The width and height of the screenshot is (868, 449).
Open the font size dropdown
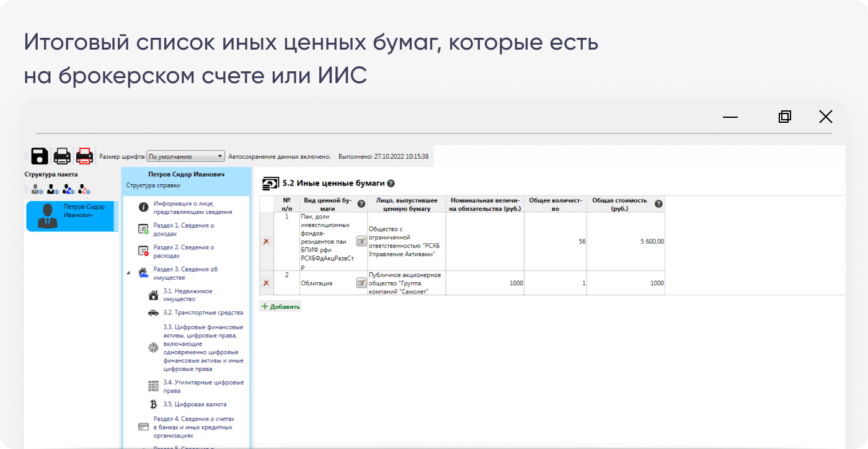[x=186, y=157]
